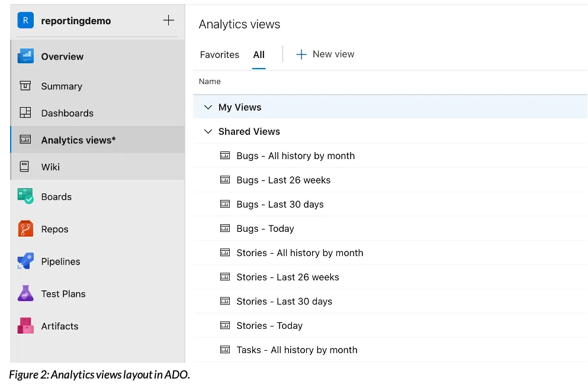Click icon of Bugs - All history by month

point(225,156)
